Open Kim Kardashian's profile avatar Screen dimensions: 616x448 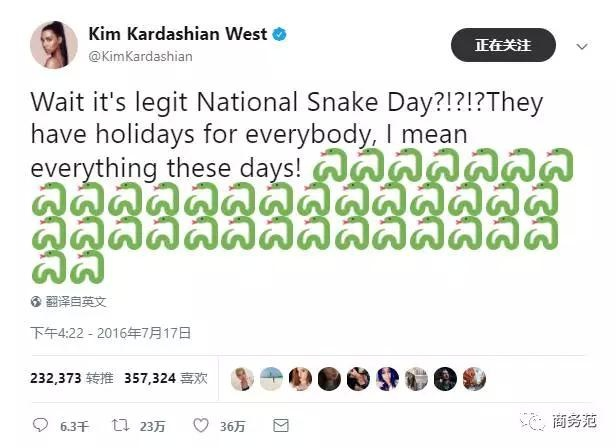coord(54,45)
